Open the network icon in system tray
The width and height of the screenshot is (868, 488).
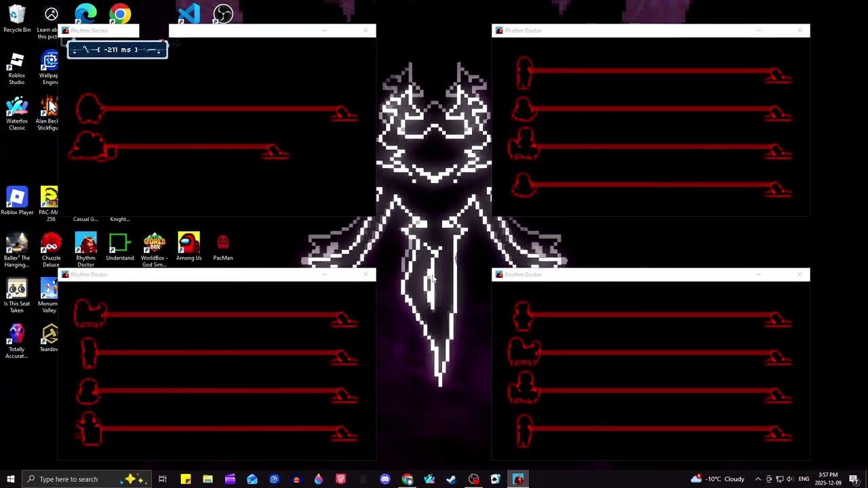coord(780,479)
